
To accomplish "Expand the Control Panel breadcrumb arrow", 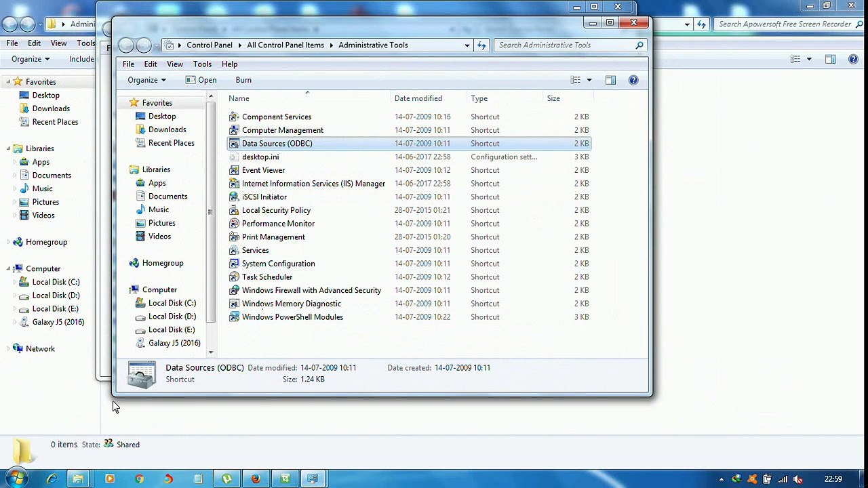I will pos(240,45).
